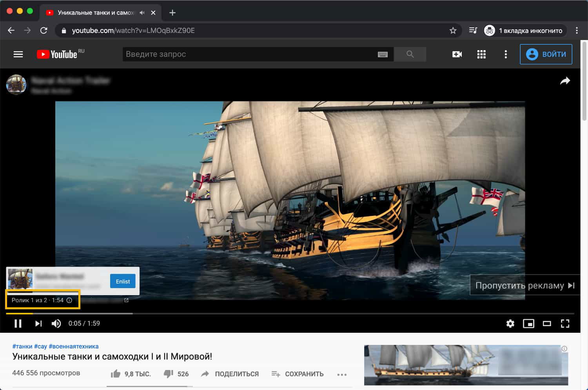Open the on-screen keyboard in search box
This screenshot has width=588, height=390.
pos(383,54)
